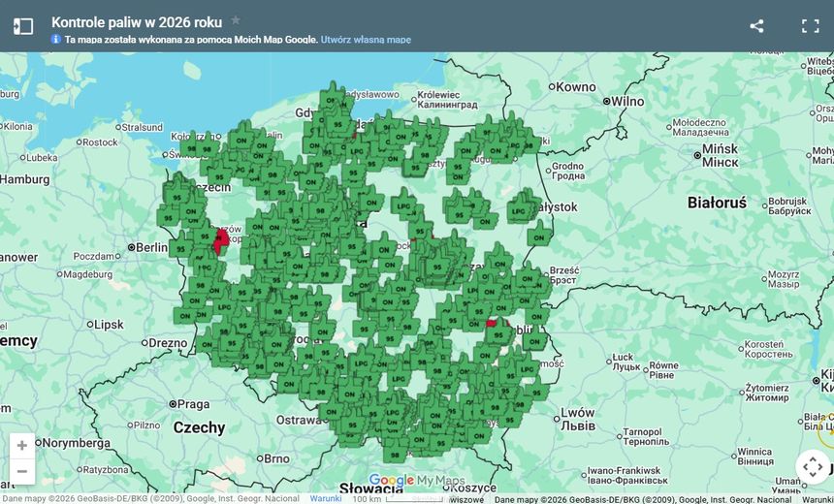Viewport: 834px width, 504px height.
Task: Star the Kontrole paliw map
Action: click(236, 20)
